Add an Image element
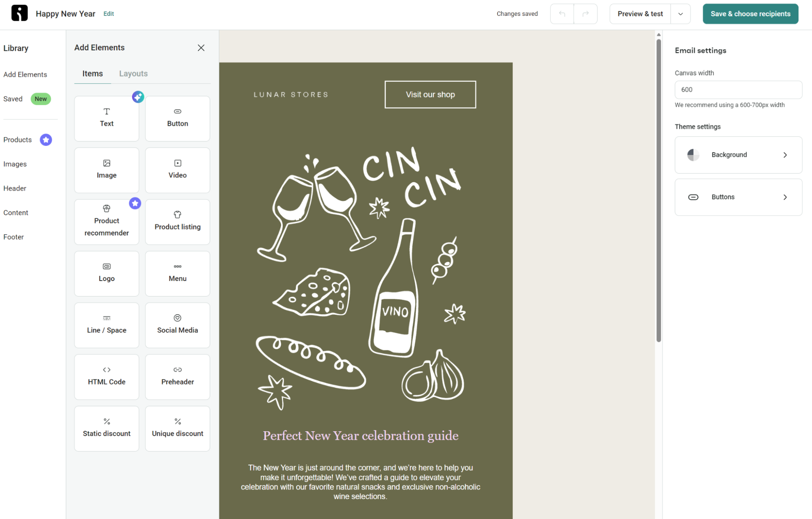Screen dimensions: 812x519 click(x=106, y=170)
